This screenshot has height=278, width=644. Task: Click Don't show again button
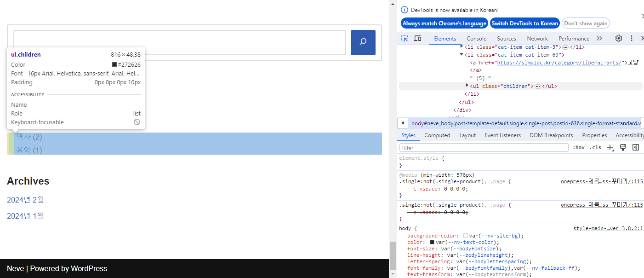point(586,23)
